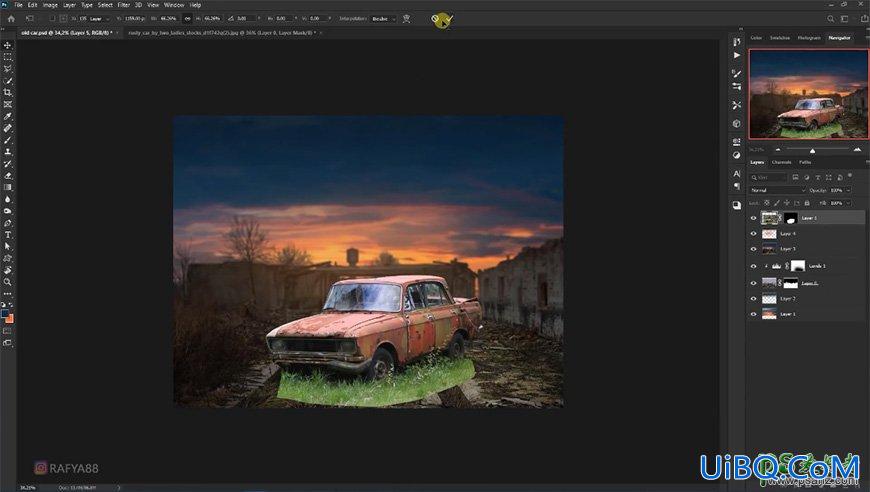Open the Window menu
This screenshot has width=870, height=492.
point(174,4)
